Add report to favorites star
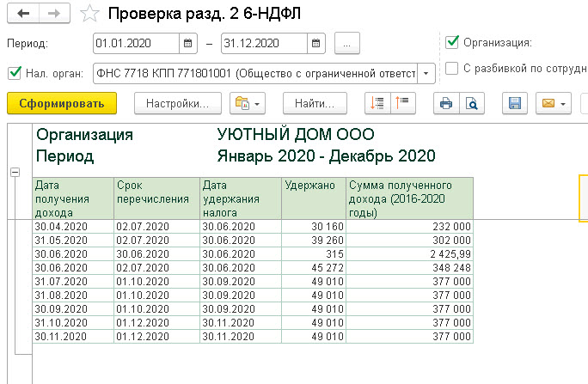Screen dimensions: 588x384 tap(89, 14)
